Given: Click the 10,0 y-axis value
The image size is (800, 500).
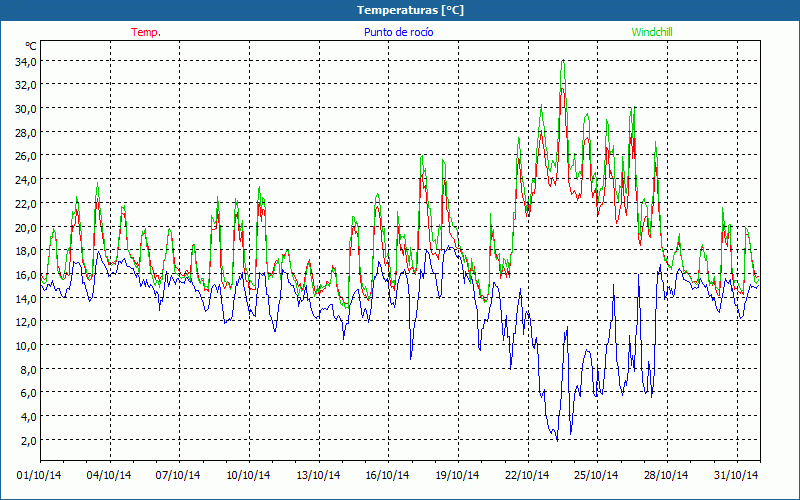Looking at the screenshot, I should click(x=27, y=346).
